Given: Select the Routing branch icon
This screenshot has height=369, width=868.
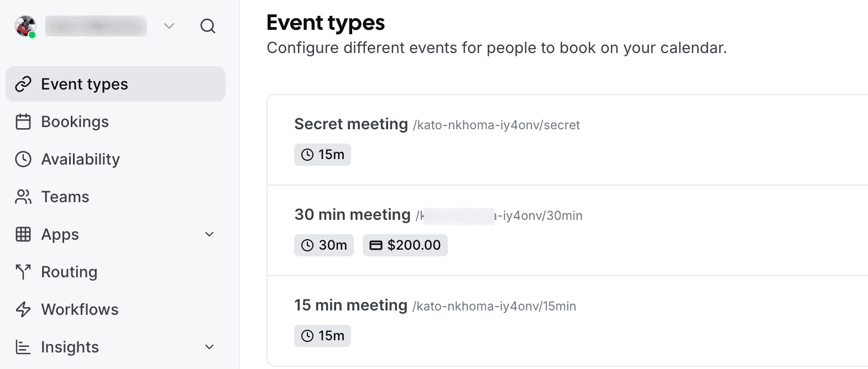Looking at the screenshot, I should 23,272.
